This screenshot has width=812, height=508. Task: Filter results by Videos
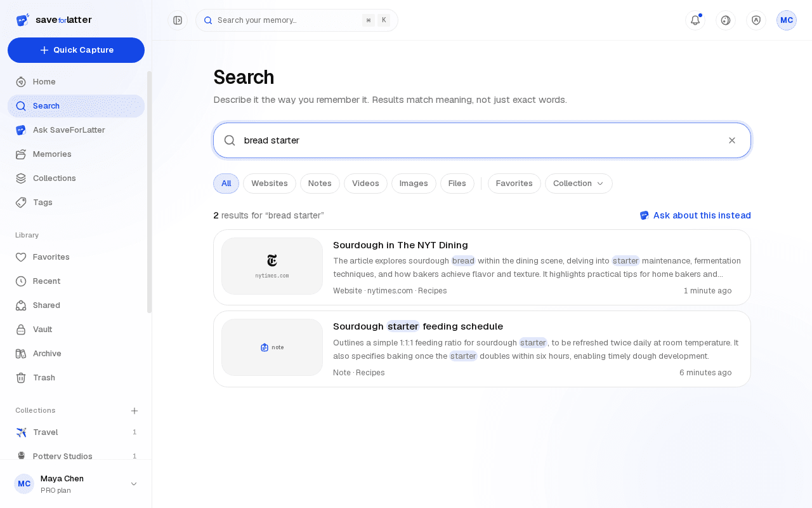365,184
